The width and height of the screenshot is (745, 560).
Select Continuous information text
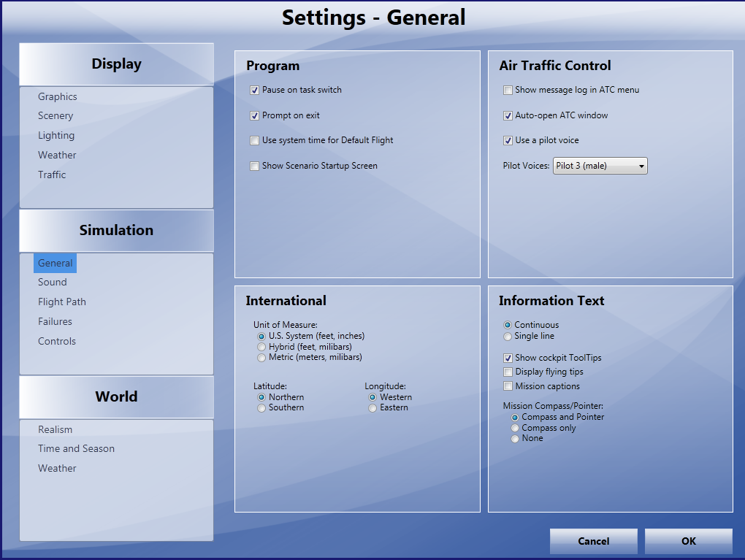[x=508, y=325]
